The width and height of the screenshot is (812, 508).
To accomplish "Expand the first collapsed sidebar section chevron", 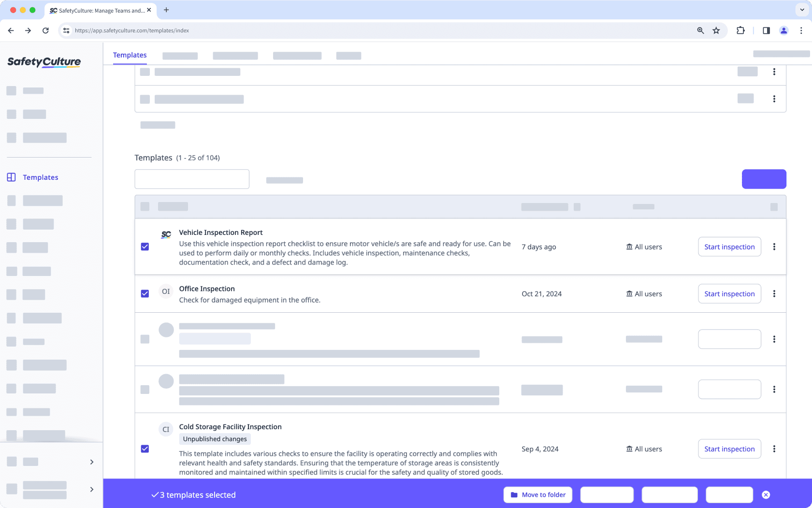I will pos(91,462).
